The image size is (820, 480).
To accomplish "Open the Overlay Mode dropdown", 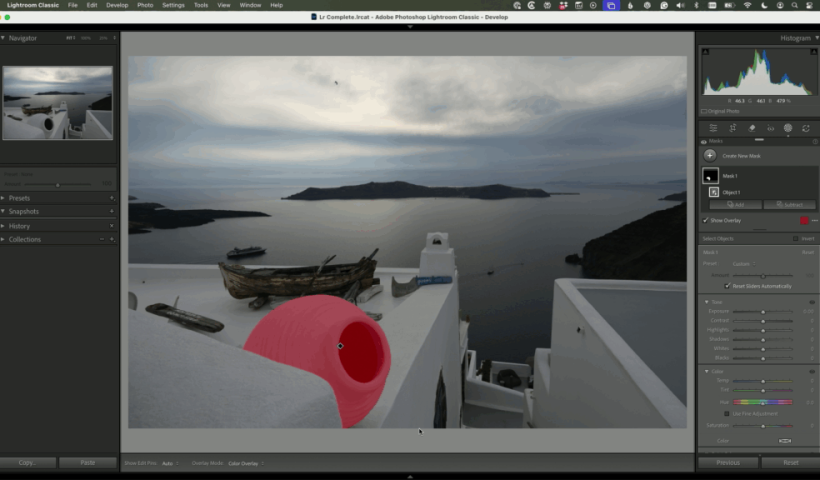I will [244, 463].
